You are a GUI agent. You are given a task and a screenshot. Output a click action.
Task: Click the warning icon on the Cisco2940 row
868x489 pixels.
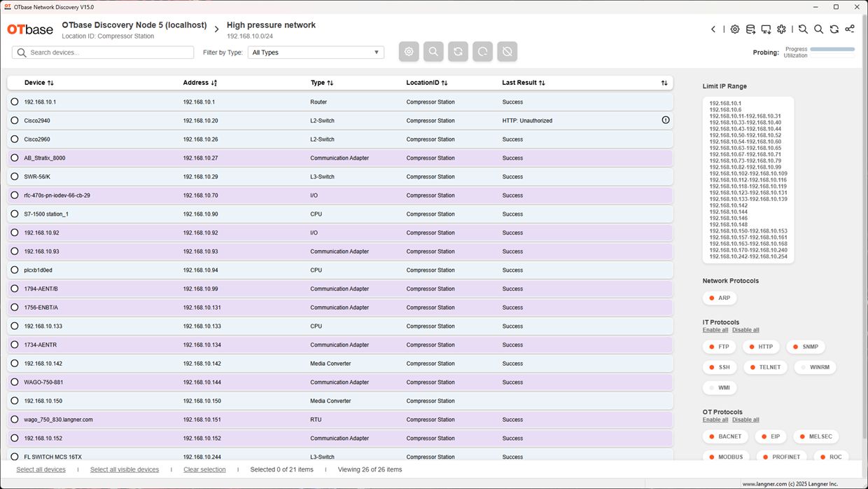click(666, 120)
